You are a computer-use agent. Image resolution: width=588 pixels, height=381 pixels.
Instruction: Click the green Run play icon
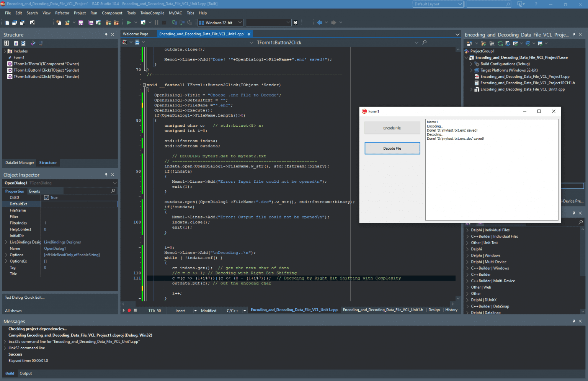[x=129, y=23]
